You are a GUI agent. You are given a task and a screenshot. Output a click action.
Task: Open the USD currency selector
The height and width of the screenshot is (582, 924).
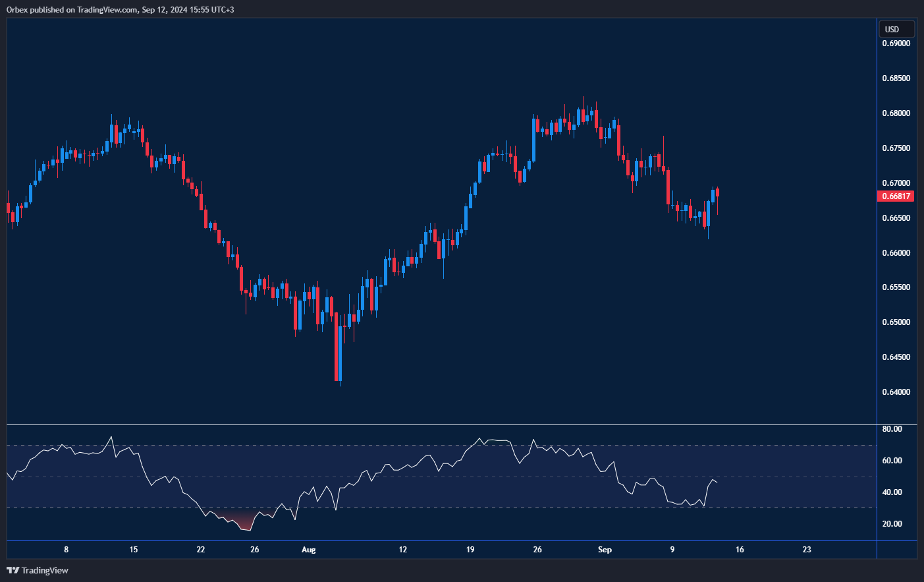(x=896, y=29)
